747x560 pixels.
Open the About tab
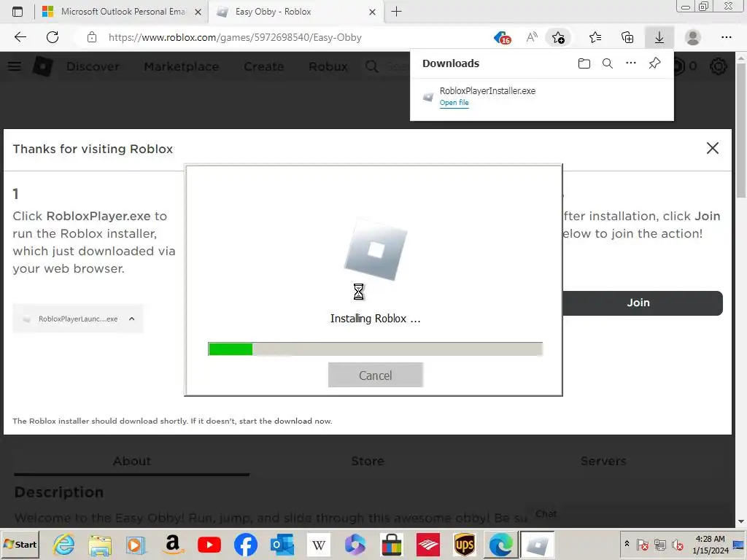(x=132, y=461)
